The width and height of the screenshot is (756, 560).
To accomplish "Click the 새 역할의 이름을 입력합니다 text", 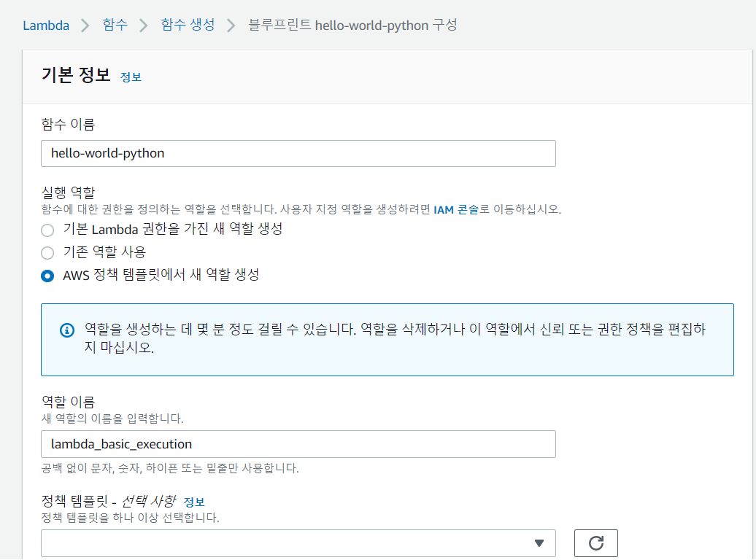I will [x=112, y=419].
